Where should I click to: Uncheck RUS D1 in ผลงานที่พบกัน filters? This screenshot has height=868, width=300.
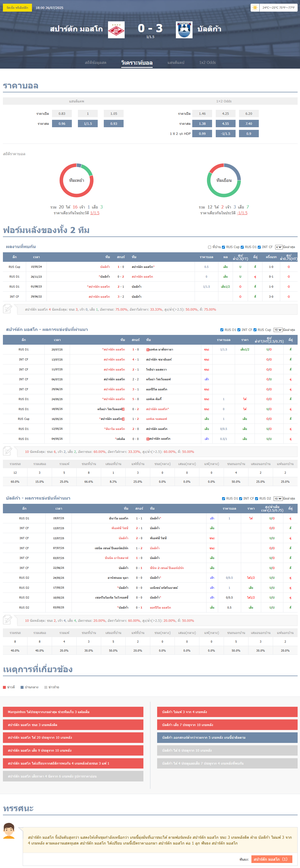(242, 247)
